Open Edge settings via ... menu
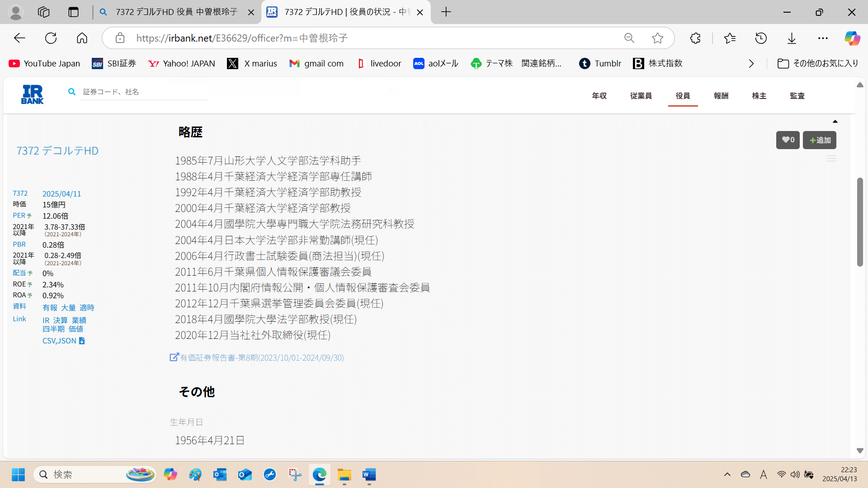868x488 pixels. 823,38
